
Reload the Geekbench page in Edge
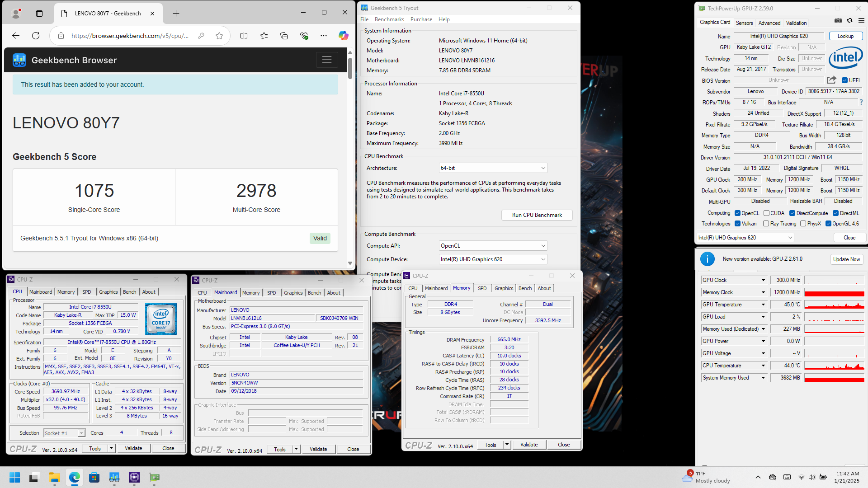tap(36, 36)
